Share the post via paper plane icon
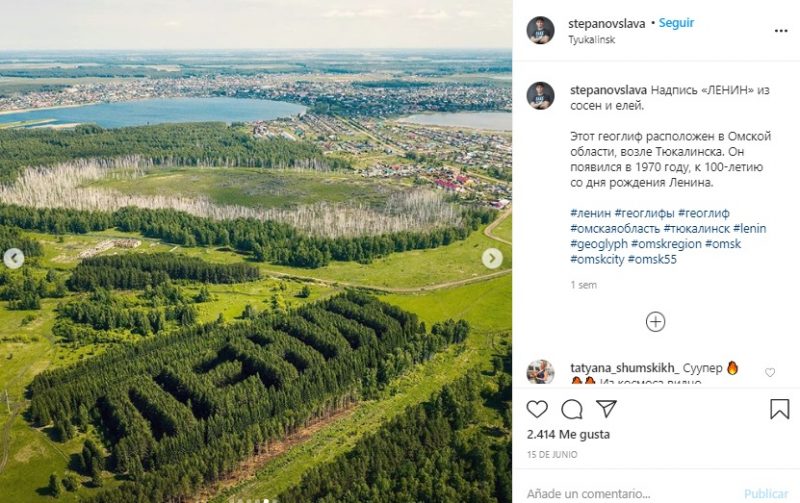This screenshot has height=503, width=800. click(606, 409)
